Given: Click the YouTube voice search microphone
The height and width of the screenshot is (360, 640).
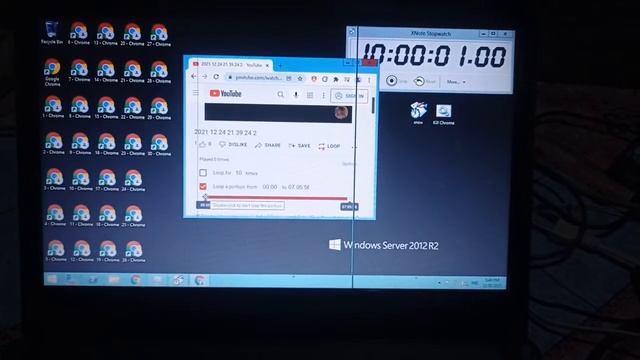Looking at the screenshot, I should (x=296, y=95).
